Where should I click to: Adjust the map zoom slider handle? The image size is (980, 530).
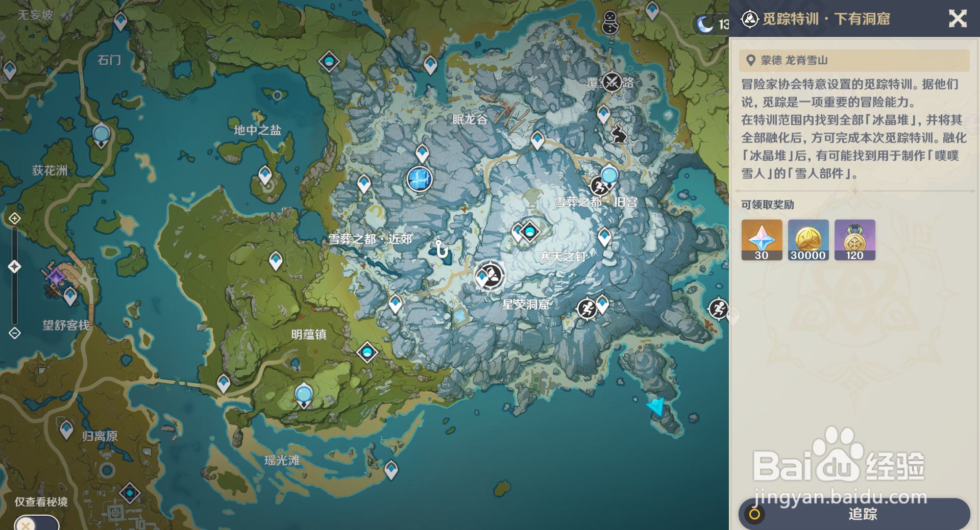coord(14,266)
